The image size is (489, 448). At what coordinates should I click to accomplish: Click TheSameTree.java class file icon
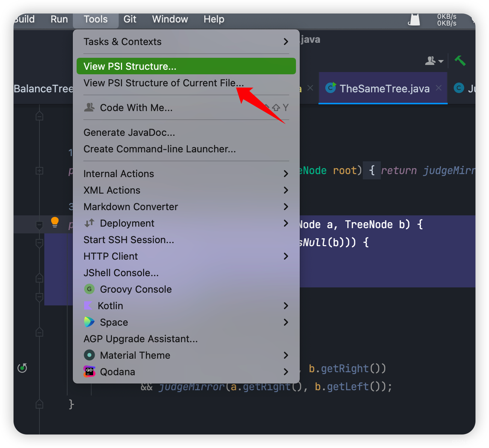coord(331,88)
